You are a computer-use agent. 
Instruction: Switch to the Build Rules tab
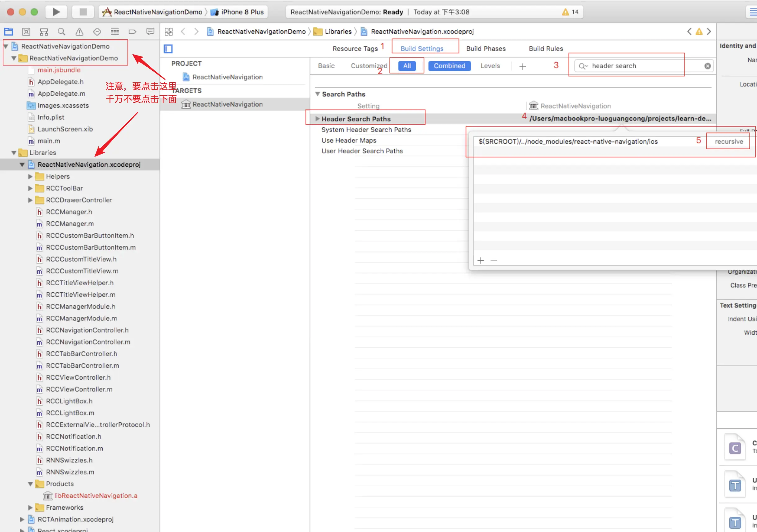545,48
